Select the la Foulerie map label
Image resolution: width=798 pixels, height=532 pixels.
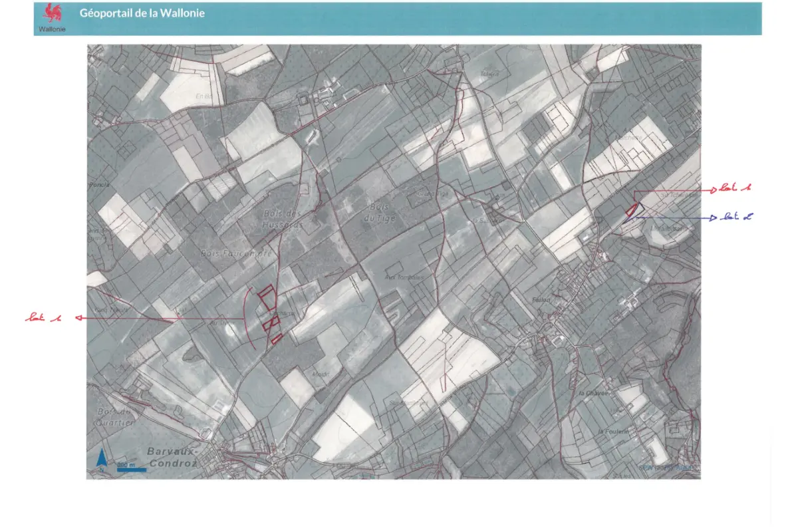coord(612,432)
